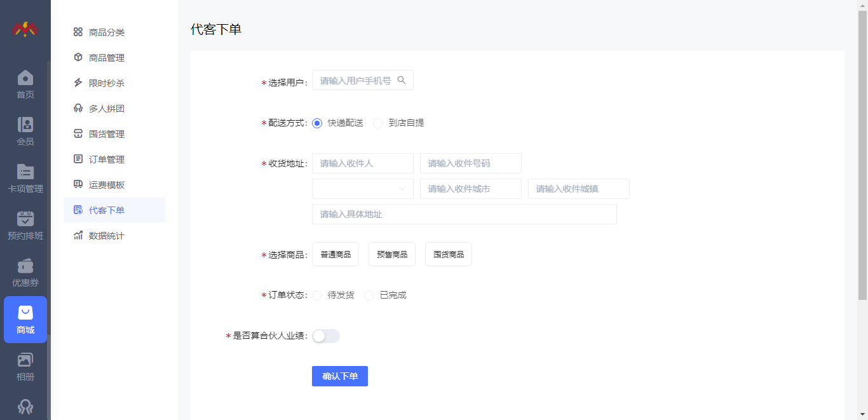868x420 pixels.
Task: Open 相册 album icon
Action: [x=25, y=360]
